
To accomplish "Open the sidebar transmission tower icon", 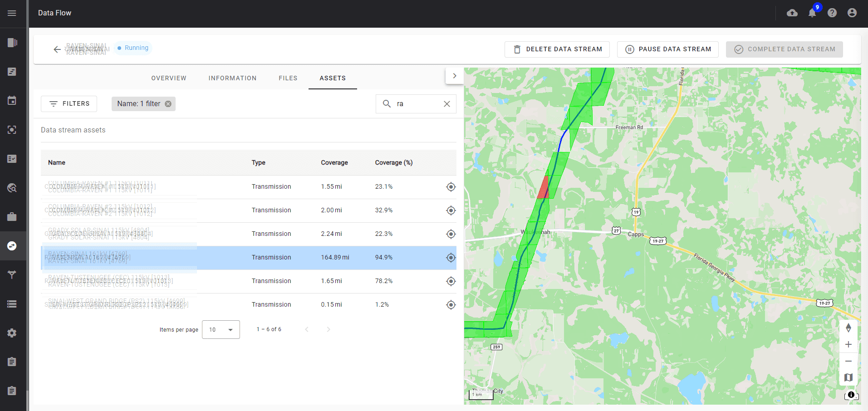I will tap(12, 274).
